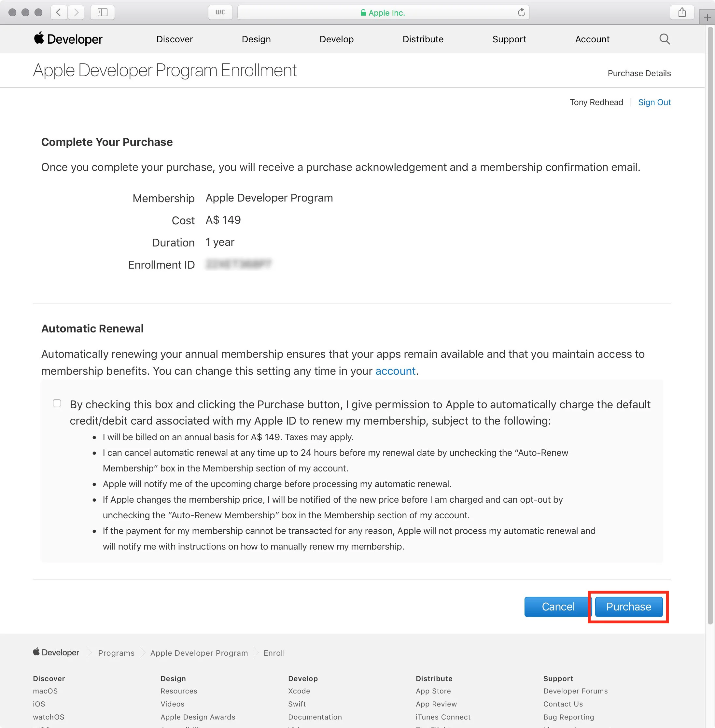Image resolution: width=715 pixels, height=728 pixels.
Task: Open the Swift footer link
Action: click(x=297, y=704)
